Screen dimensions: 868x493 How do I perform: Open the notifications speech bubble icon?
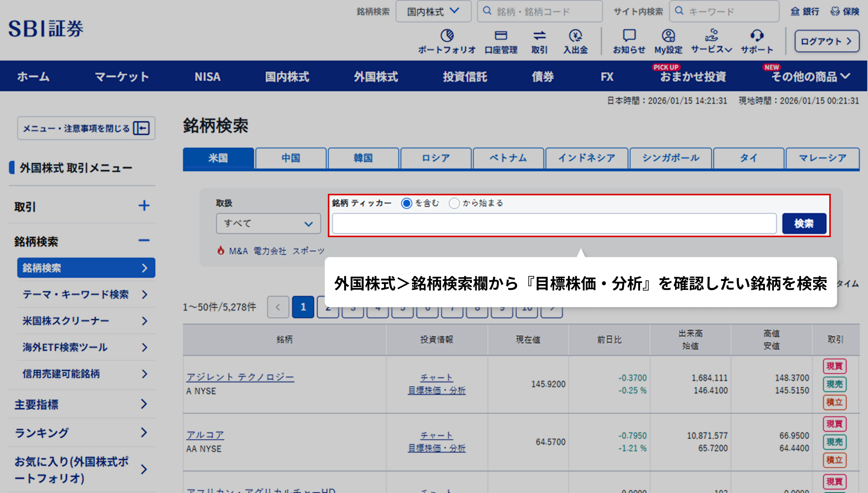point(629,36)
